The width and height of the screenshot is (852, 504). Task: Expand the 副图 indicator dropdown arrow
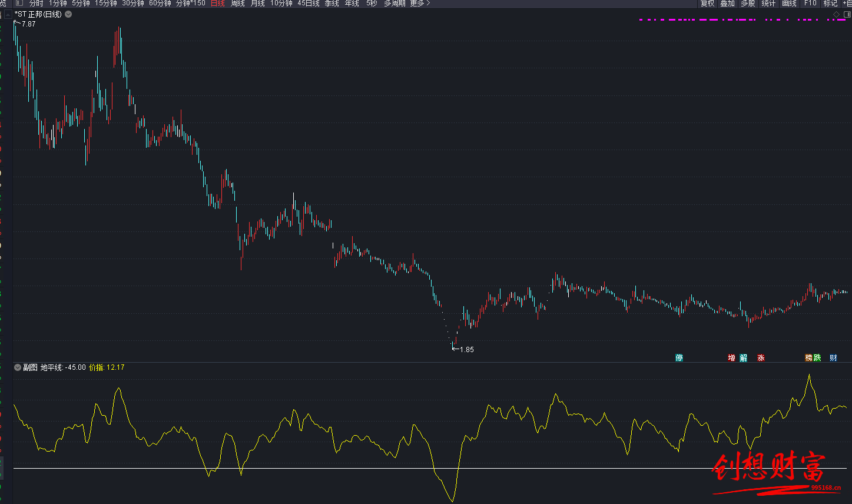point(17,367)
